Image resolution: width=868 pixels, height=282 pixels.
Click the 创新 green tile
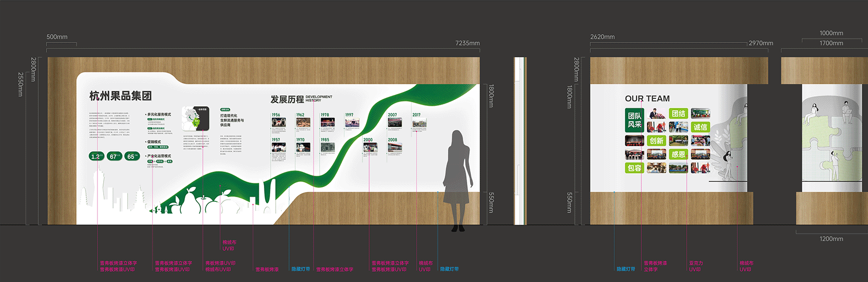point(657,140)
